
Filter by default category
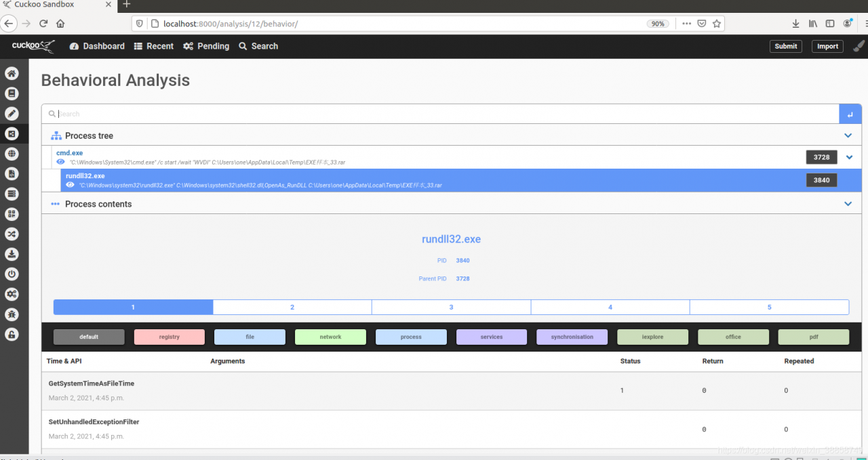tap(89, 337)
